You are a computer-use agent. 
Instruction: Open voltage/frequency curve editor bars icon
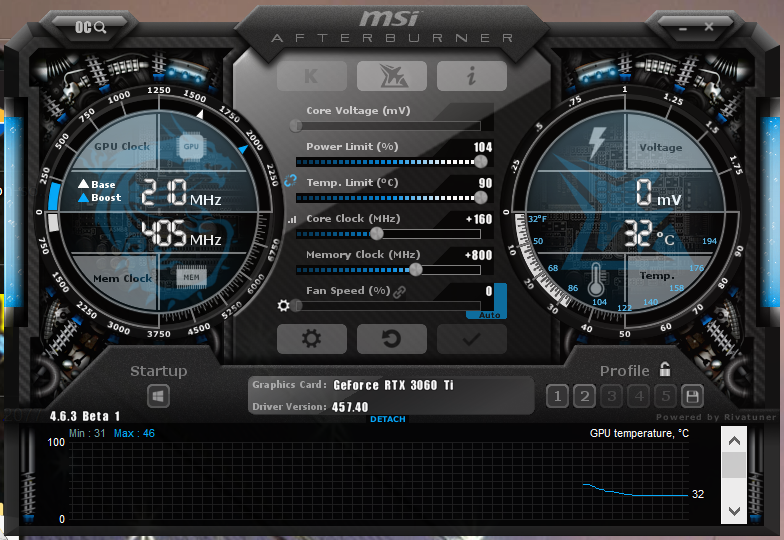[x=292, y=219]
